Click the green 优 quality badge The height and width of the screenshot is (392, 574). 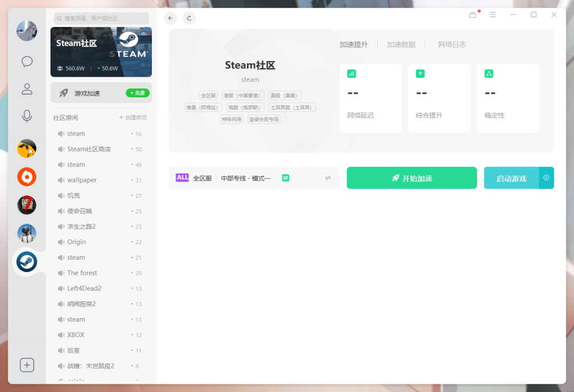click(285, 178)
